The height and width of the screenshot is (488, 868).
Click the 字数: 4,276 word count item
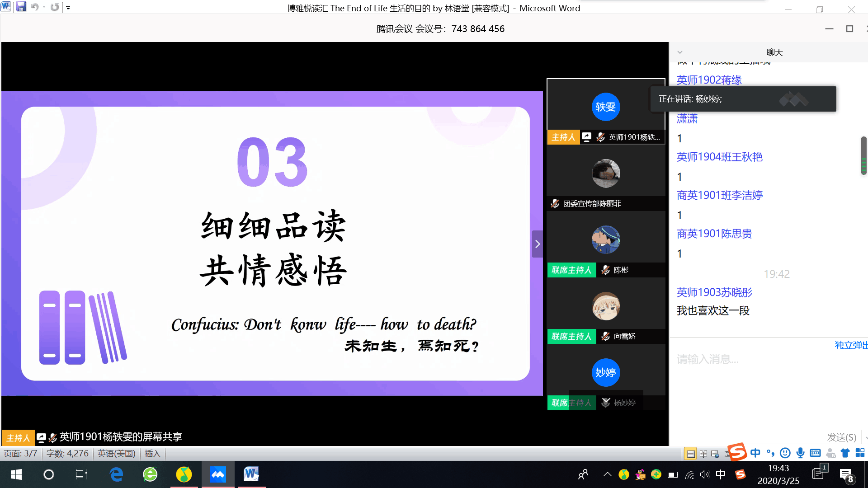[67, 453]
